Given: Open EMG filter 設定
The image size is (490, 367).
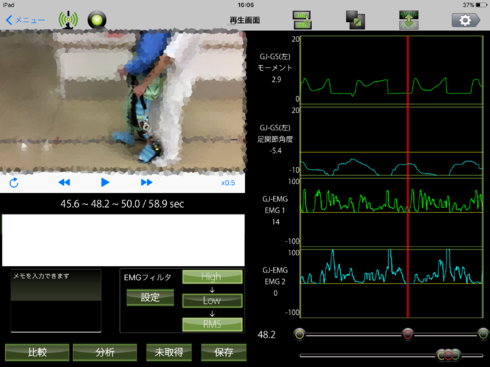Looking at the screenshot, I should (150, 297).
